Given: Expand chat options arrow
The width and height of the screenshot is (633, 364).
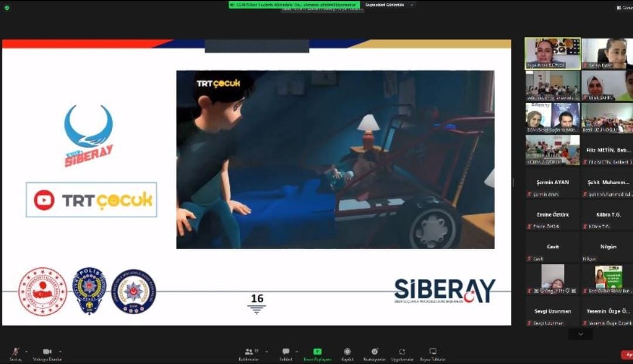Looking at the screenshot, I should click(297, 352).
